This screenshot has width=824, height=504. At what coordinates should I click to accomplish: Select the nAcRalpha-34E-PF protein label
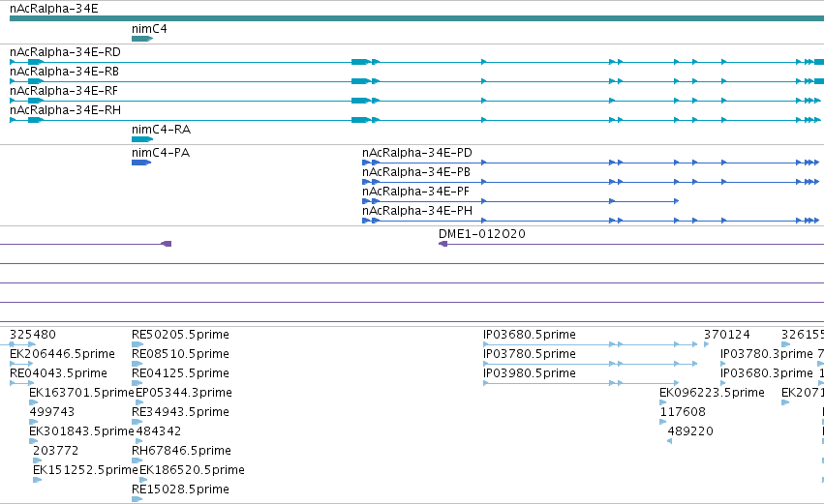pos(415,192)
